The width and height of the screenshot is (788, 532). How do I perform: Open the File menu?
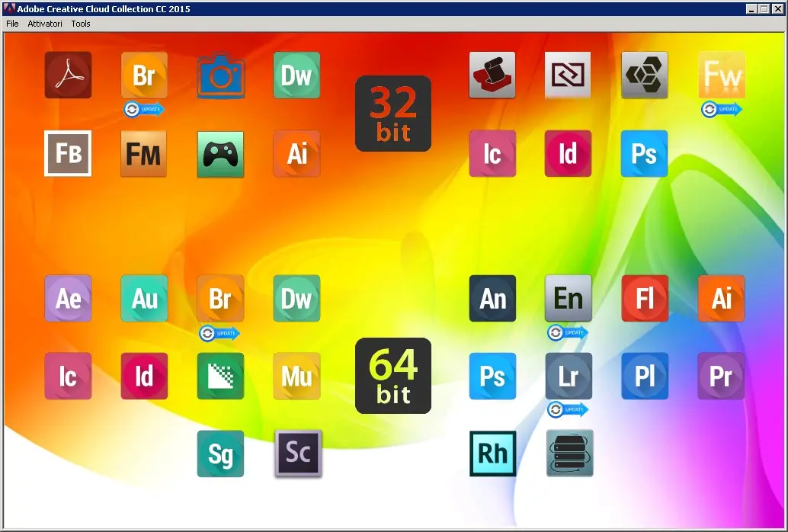[12, 24]
